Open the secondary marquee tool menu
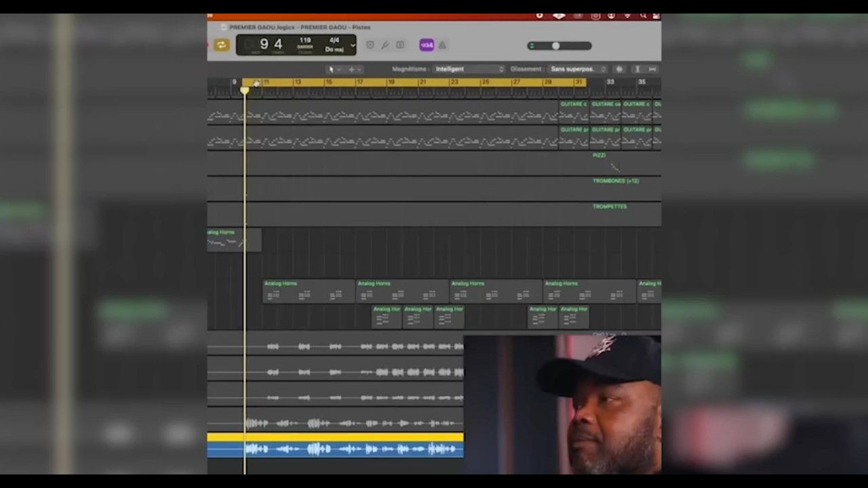This screenshot has height=488, width=868. tap(354, 69)
